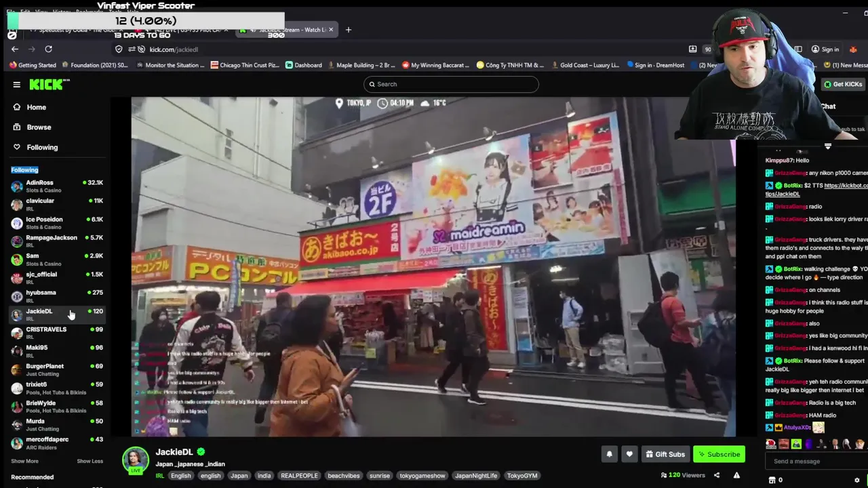This screenshot has height=488, width=868.
Task: Open the Getting Started bookmark
Action: pos(33,65)
